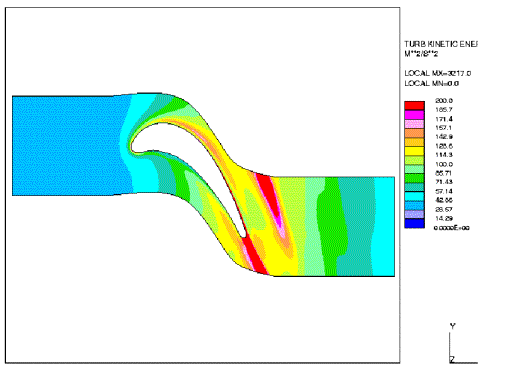Click the legend value 171.4
Screen dimensions: 515x378
444,119
